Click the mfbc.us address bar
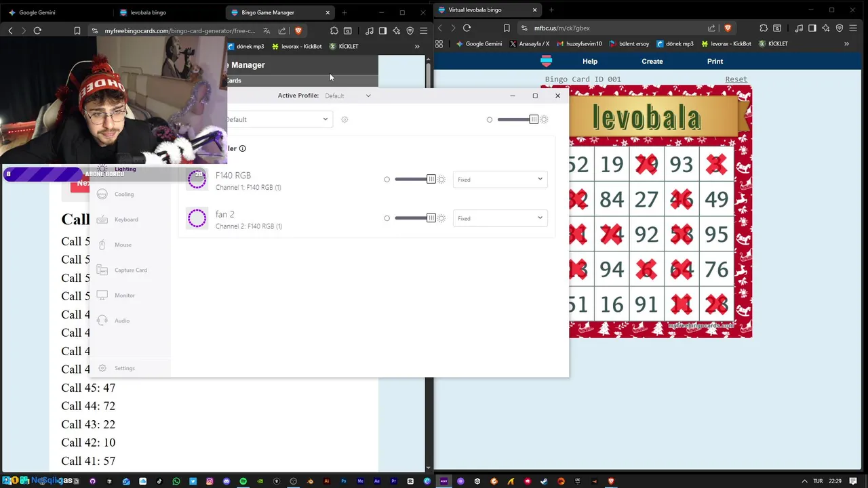868x488 pixels. [617, 28]
